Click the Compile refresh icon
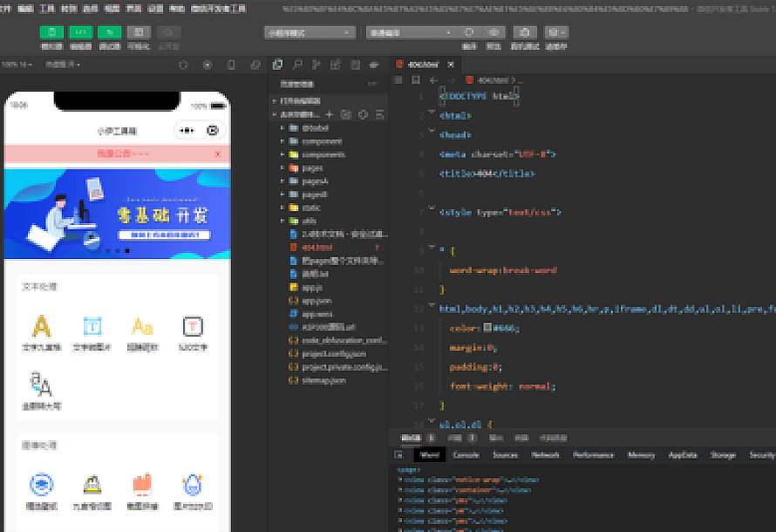Screen dimensions: 776x532 (x=469, y=32)
